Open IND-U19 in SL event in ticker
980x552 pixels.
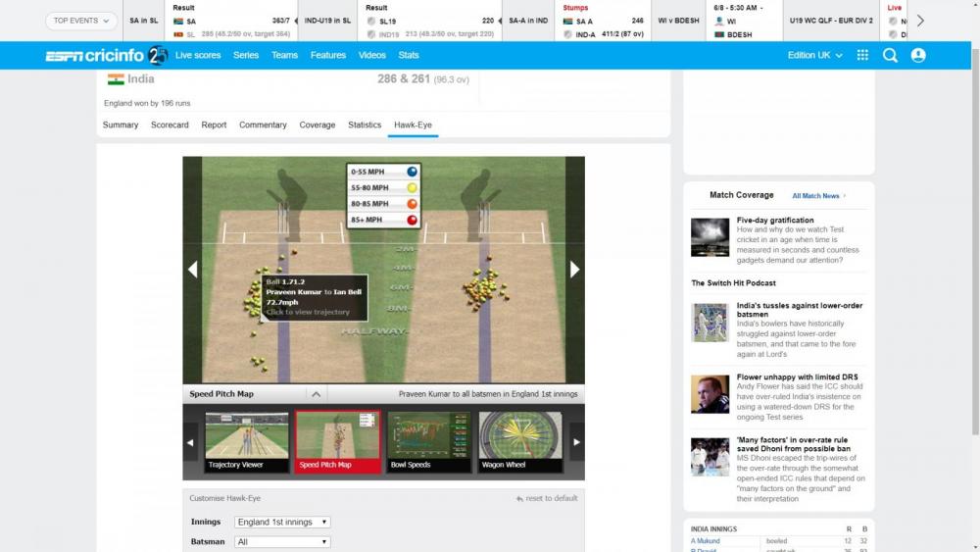[327, 21]
